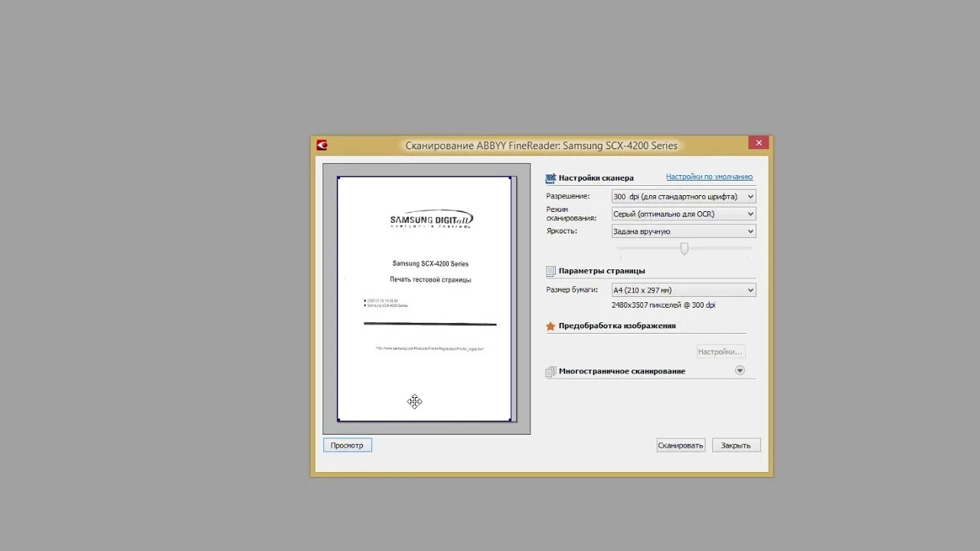This screenshot has height=551, width=980.
Task: Click the Закрыть button
Action: (736, 445)
